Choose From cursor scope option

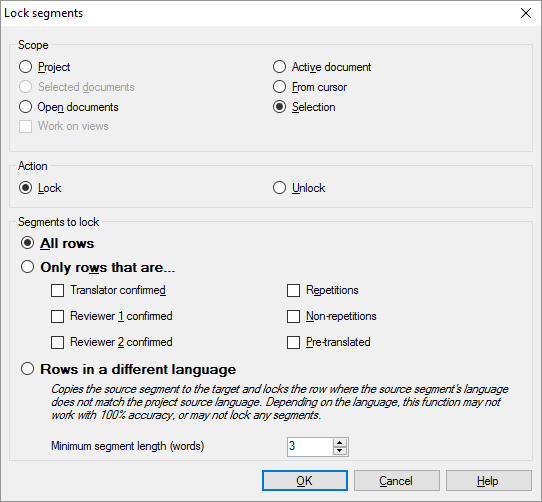coord(279,87)
